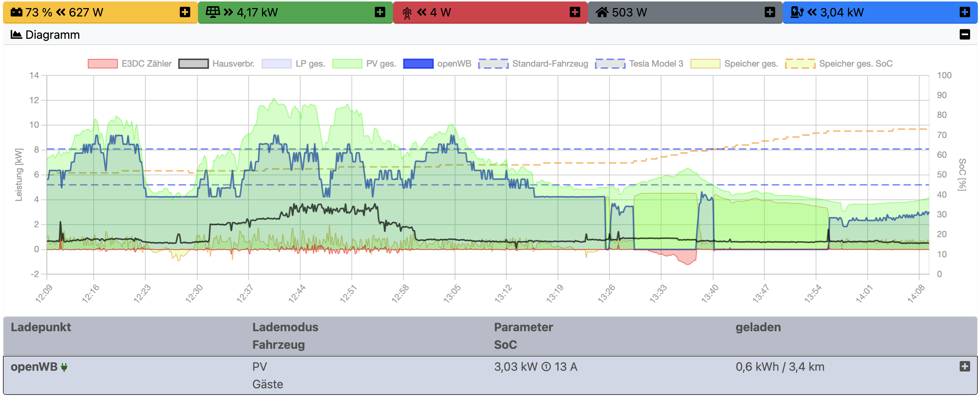Expand the yellow battery storage panel
The height and width of the screenshot is (396, 980).
pyautogui.click(x=185, y=12)
